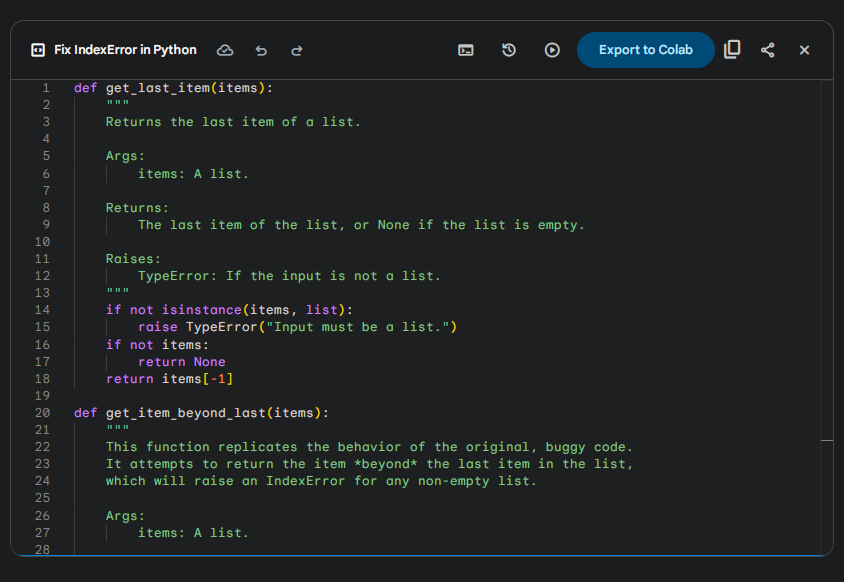The width and height of the screenshot is (844, 582).
Task: Run the Python code
Action: click(552, 50)
